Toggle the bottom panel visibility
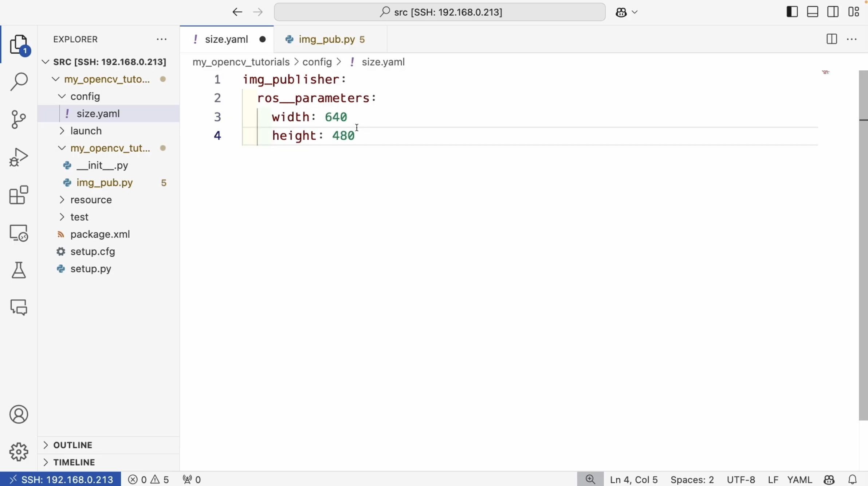The image size is (868, 486). 813,12
